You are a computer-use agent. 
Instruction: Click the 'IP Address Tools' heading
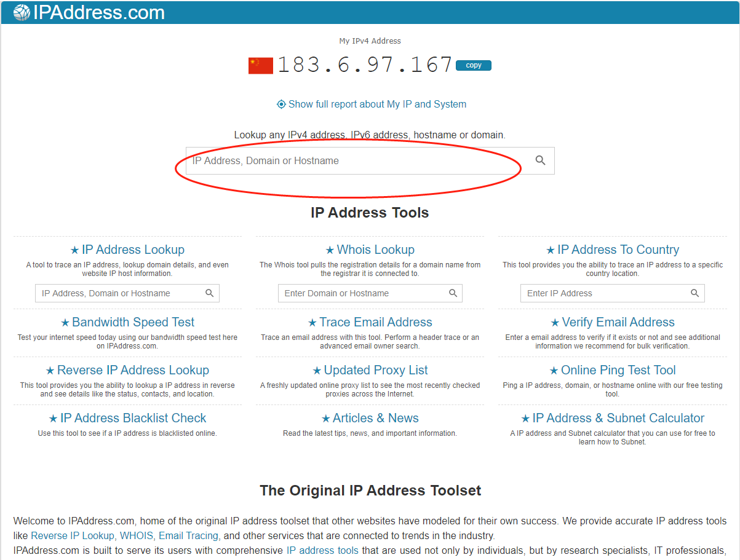tap(370, 213)
